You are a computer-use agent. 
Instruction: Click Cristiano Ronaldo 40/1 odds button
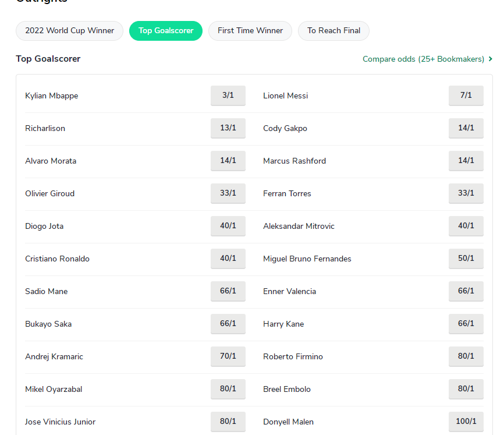coord(228,259)
